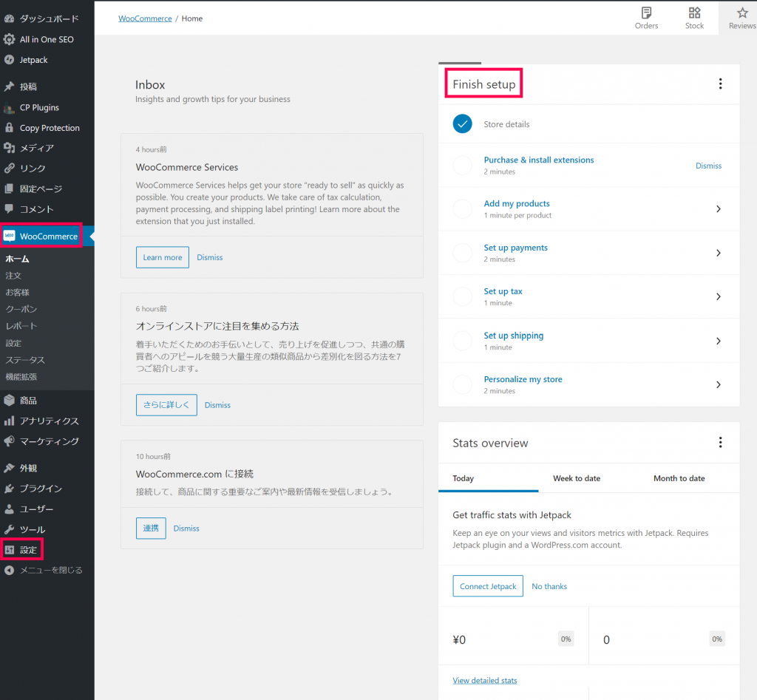
Task: Open the Orders activity icon
Action: pyautogui.click(x=646, y=13)
